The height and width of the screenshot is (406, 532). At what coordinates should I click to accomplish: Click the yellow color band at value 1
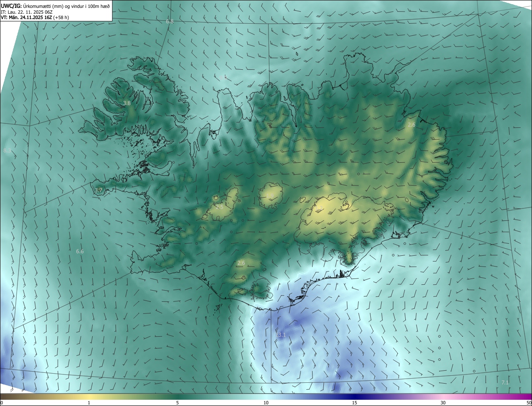pyautogui.click(x=89, y=396)
